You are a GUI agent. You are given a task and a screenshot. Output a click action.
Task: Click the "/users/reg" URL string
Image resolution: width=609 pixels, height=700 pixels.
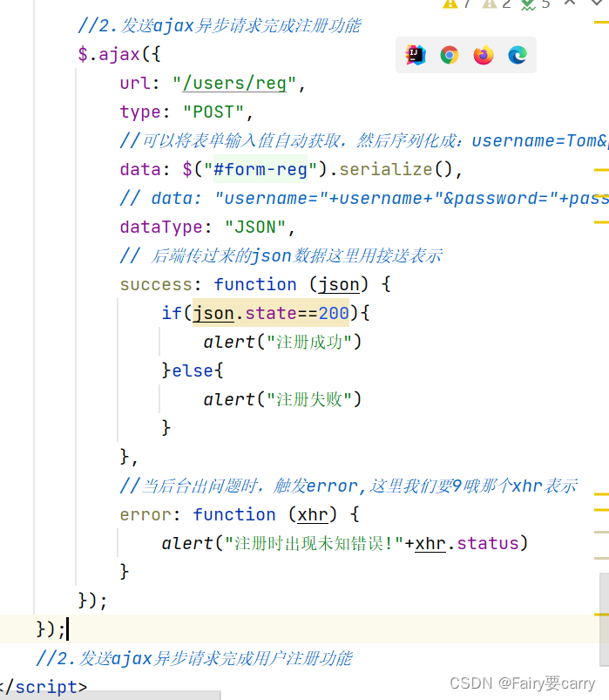point(234,84)
